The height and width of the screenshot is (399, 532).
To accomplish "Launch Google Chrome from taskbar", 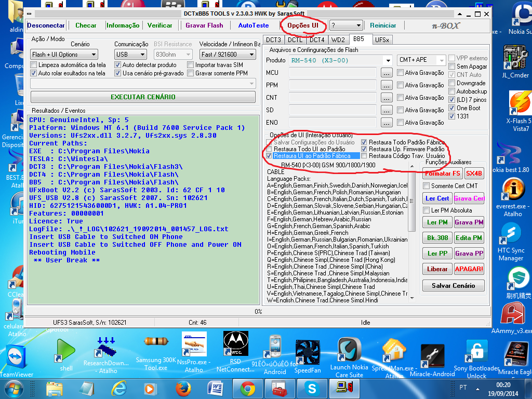I will point(248,389).
